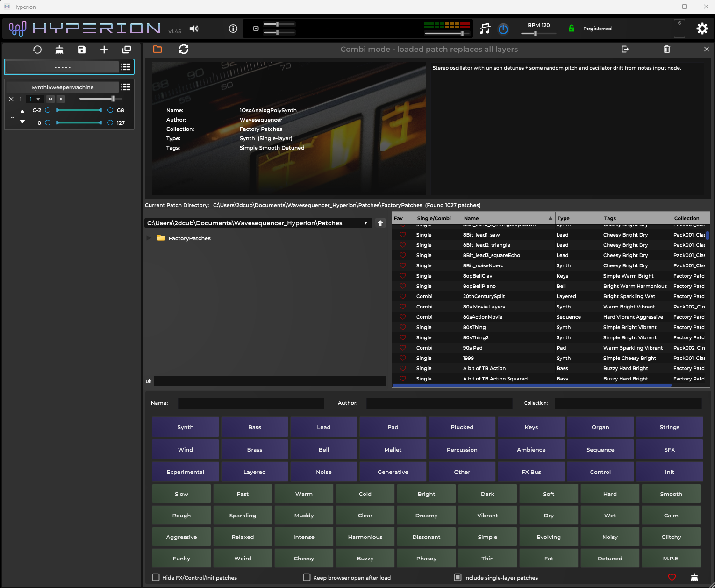
Task: Sort by the Collection column header
Action: 691,218
